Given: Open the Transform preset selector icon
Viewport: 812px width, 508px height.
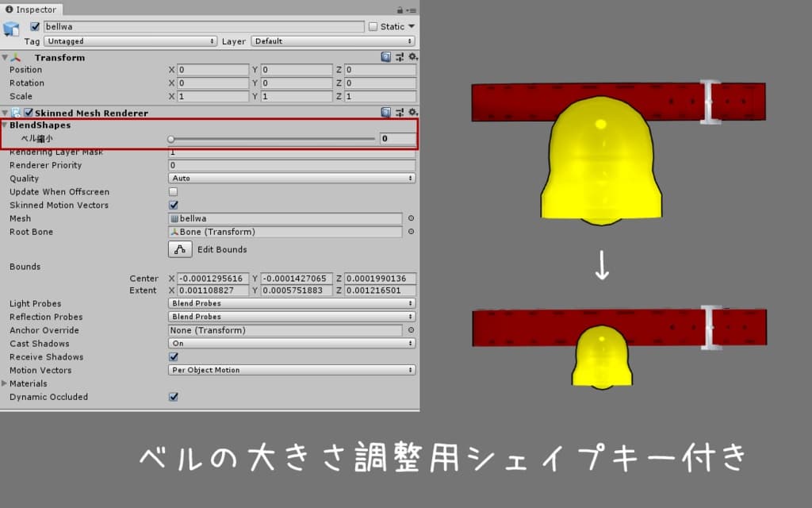Looking at the screenshot, I should (x=400, y=57).
